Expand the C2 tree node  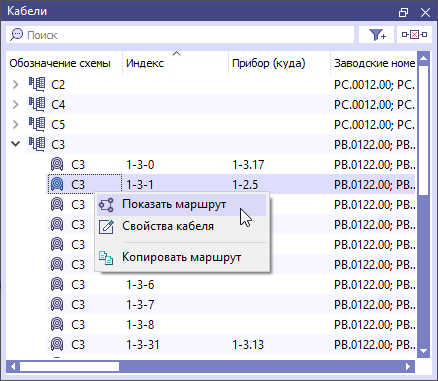[x=15, y=84]
